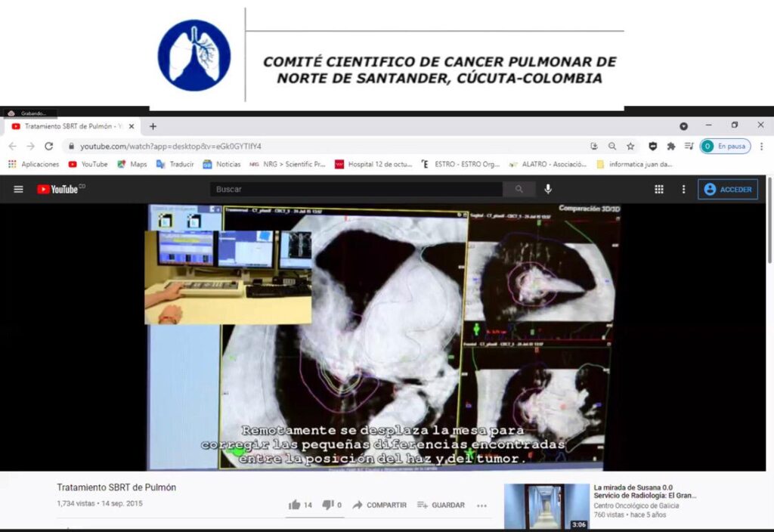Screen dimensions: 774x532
Task: Share the video via COMPARTIR
Action: tap(379, 505)
